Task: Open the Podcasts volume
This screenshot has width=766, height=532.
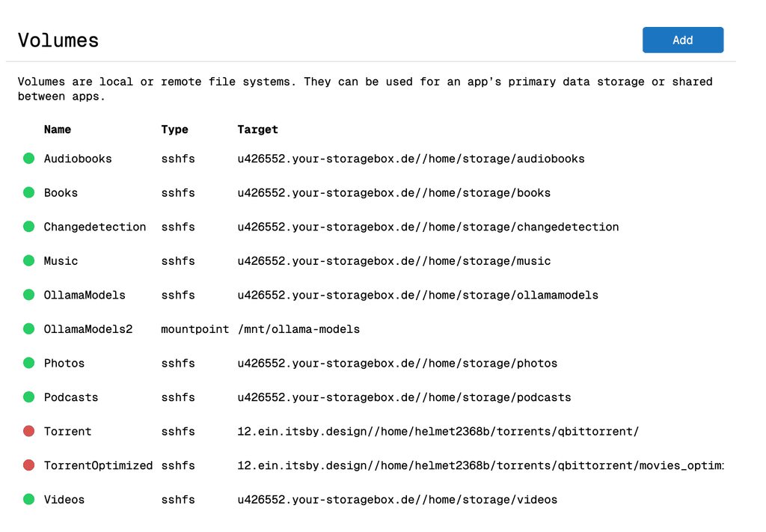Action: (71, 397)
